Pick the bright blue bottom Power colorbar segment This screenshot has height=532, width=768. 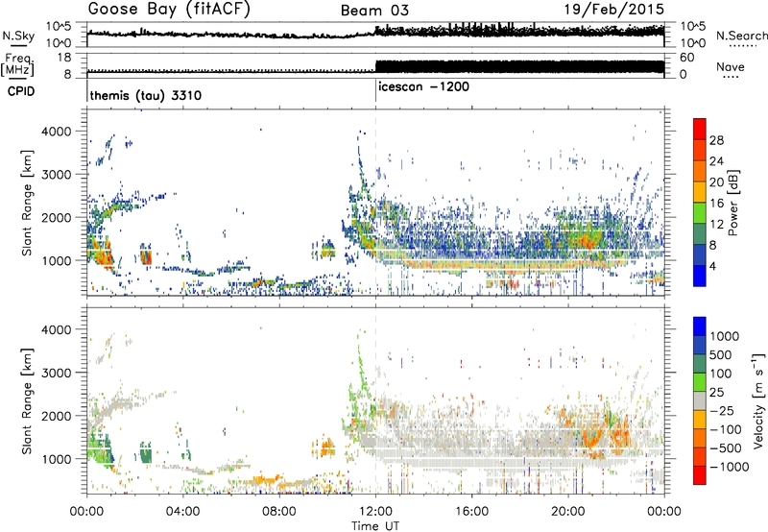pos(700,277)
